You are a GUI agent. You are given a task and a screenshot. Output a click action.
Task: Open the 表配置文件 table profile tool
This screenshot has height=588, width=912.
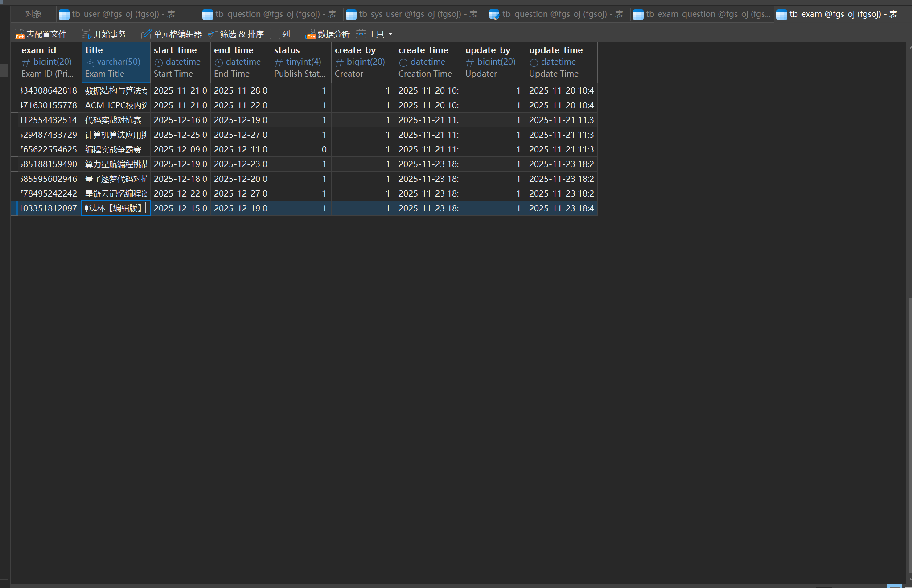[41, 34]
